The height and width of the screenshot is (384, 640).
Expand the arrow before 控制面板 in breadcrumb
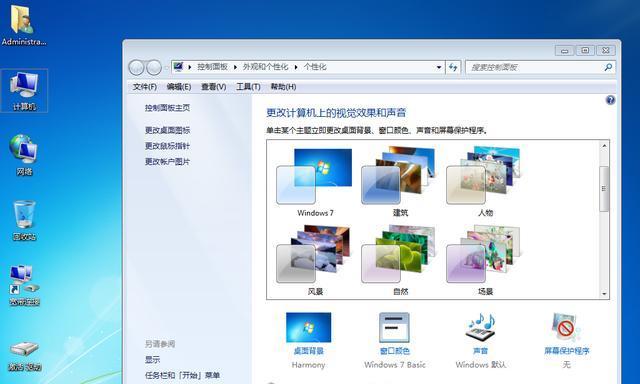pos(189,67)
